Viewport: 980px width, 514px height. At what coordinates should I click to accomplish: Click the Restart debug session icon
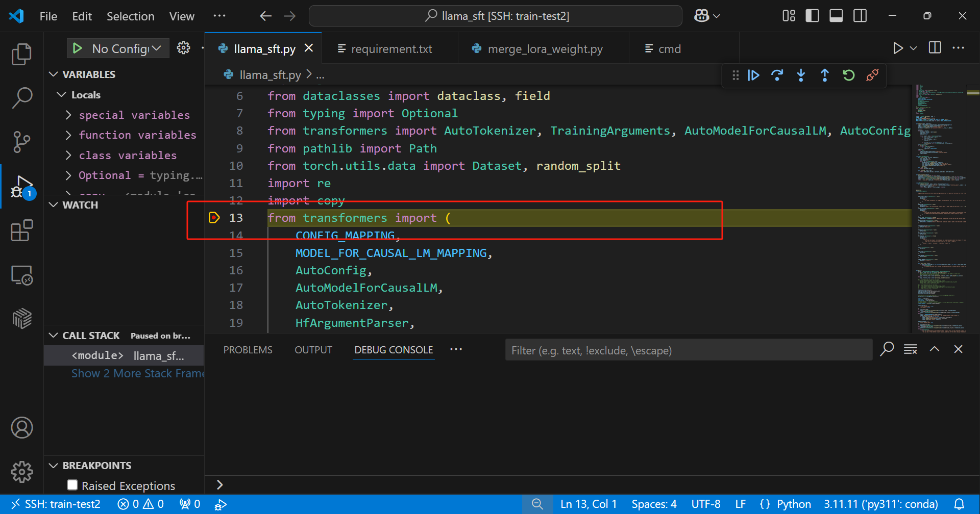click(x=848, y=75)
